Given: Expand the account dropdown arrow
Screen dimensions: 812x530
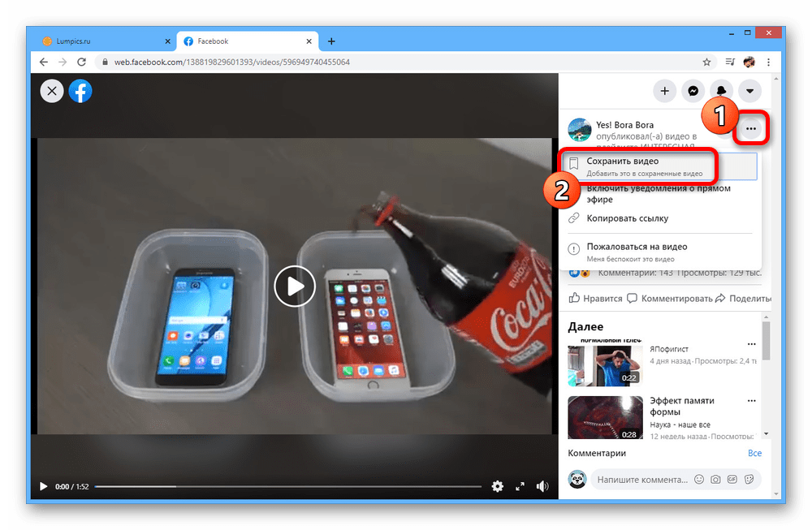Looking at the screenshot, I should (749, 92).
